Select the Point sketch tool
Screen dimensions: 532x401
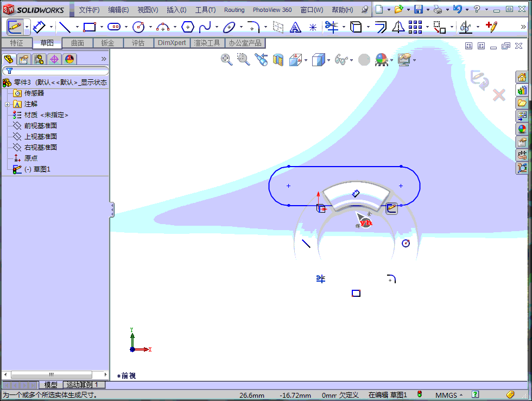pos(313,27)
